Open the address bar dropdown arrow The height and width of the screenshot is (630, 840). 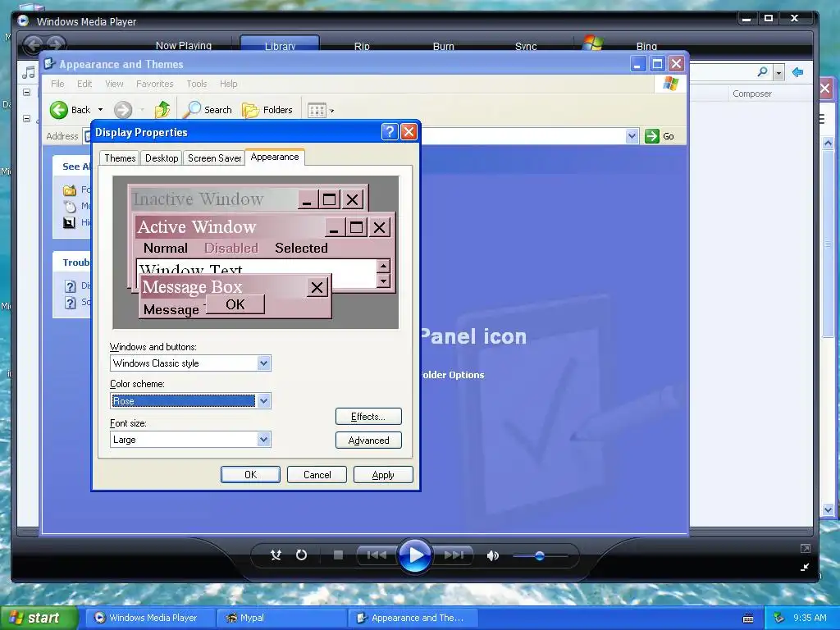(x=632, y=136)
